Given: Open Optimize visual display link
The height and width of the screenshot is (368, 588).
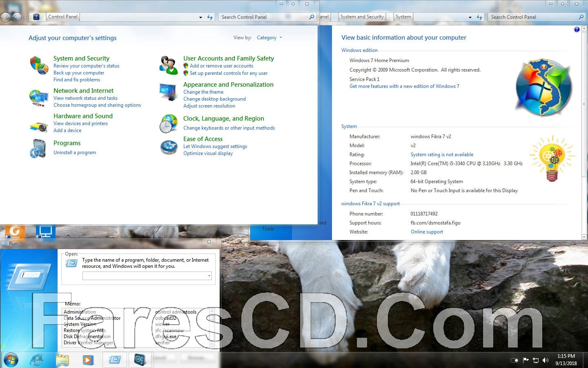Looking at the screenshot, I should (x=208, y=153).
